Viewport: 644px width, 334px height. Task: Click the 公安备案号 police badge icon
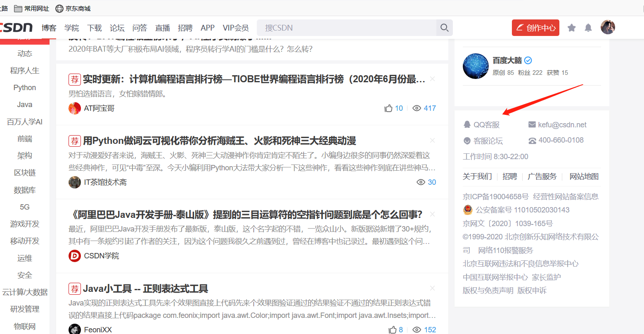pyautogui.click(x=468, y=210)
